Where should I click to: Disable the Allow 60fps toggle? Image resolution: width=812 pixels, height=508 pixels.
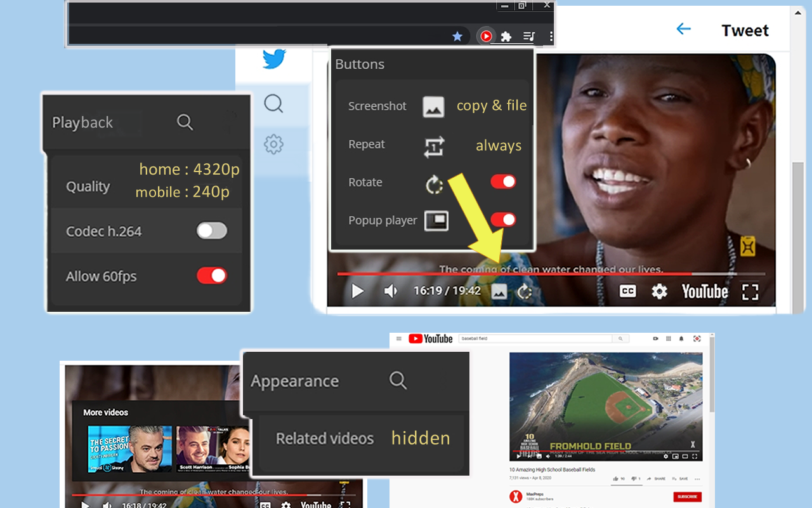coord(211,276)
